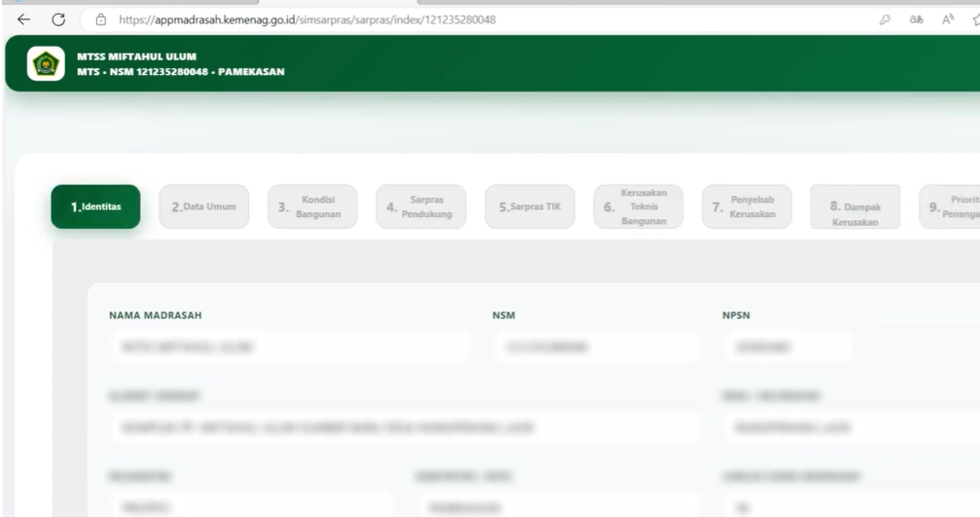This screenshot has height=517, width=980.
Task: Click the NAMA MADRASAH label
Action: (x=156, y=315)
